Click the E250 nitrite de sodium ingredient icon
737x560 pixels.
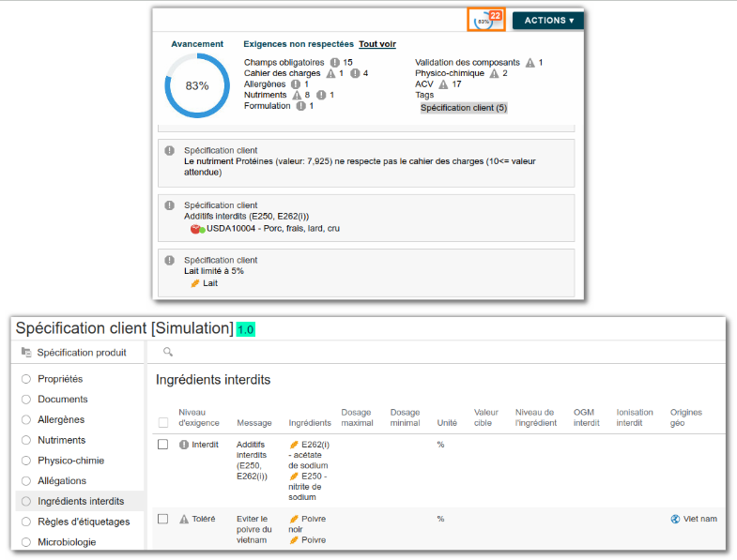pyautogui.click(x=294, y=476)
